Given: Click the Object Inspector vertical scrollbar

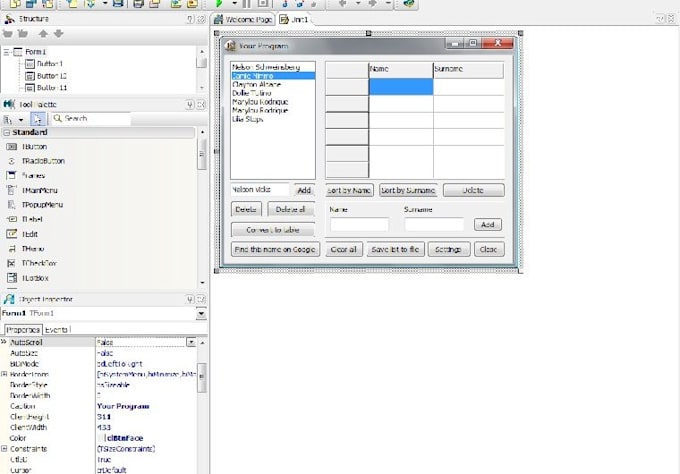Looking at the screenshot, I should [202, 405].
